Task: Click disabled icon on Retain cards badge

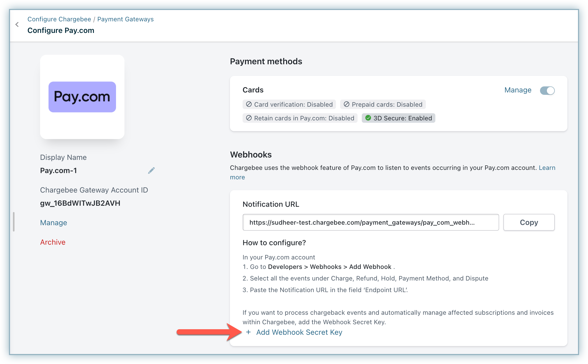Action: coord(249,118)
